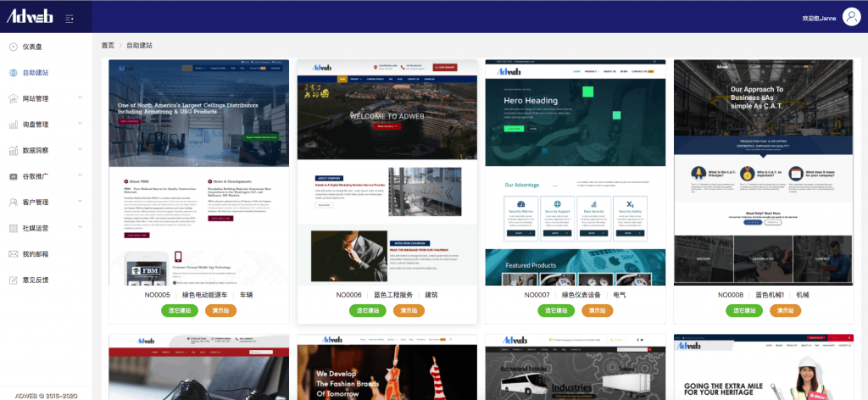Viewport: 868px width, 400px height.
Task: Go to 首页 in the breadcrumb
Action: [108, 46]
